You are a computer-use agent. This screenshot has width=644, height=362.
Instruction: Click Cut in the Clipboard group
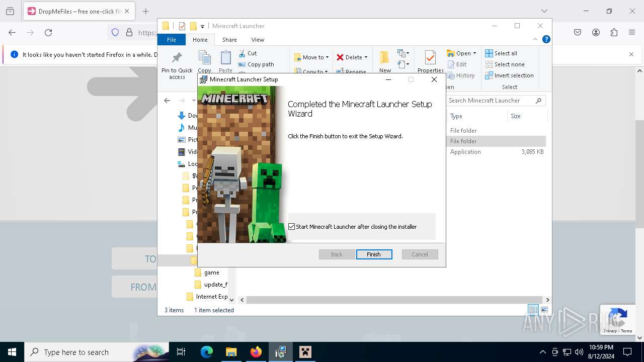[248, 53]
